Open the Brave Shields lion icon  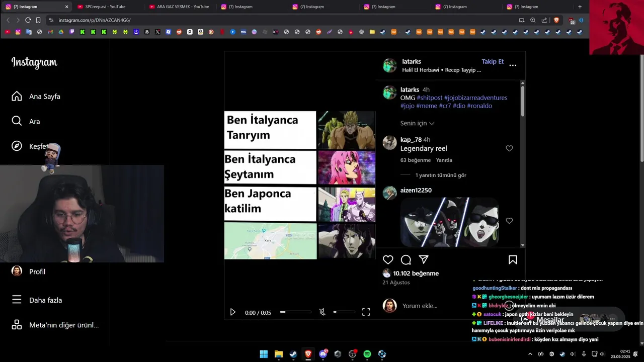(556, 20)
